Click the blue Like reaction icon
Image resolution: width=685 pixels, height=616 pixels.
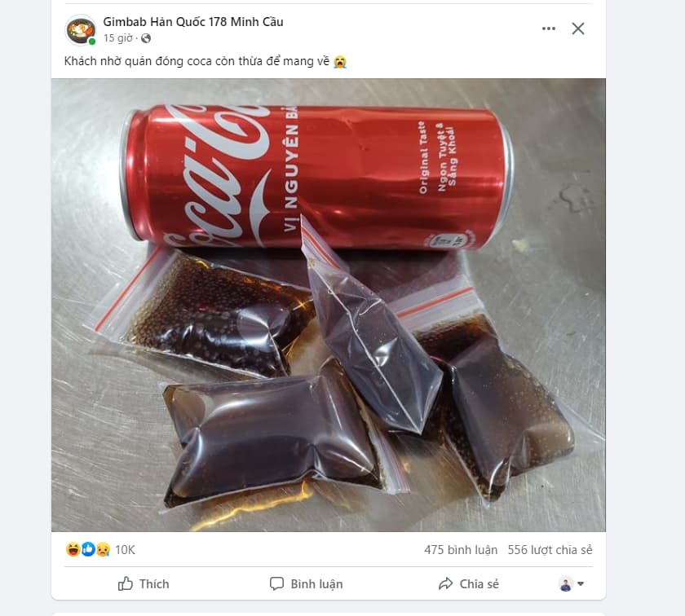point(88,550)
